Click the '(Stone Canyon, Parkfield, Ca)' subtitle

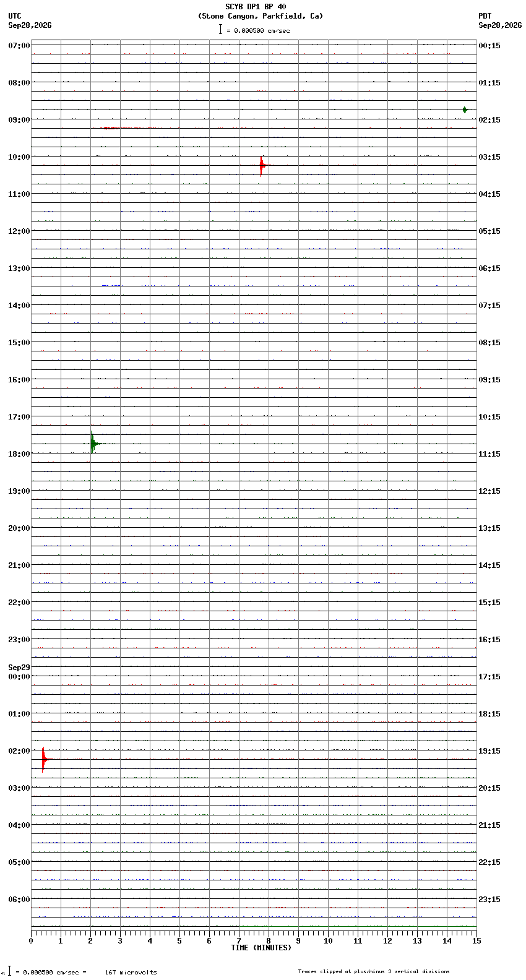coord(261,16)
